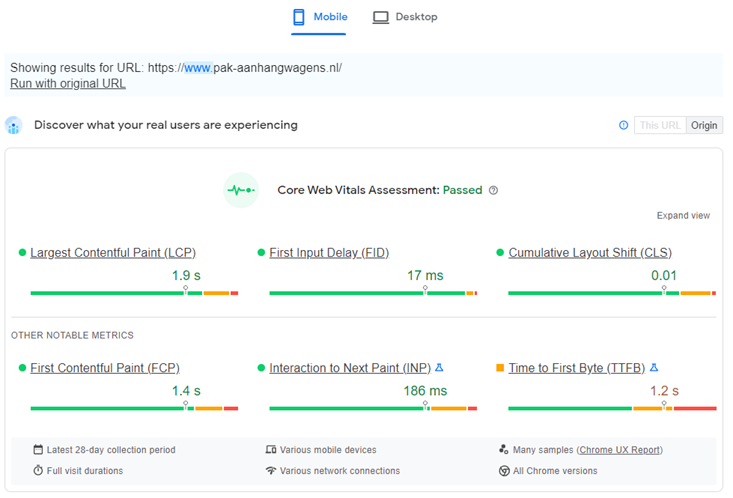Open Run with original URL link
Viewport: 733px width, 498px height.
tap(68, 84)
